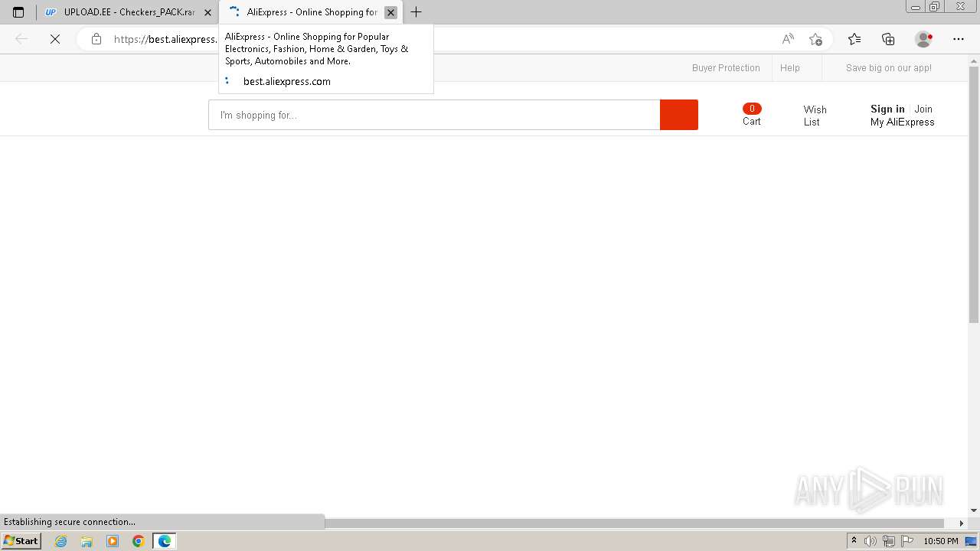Open the tab actions menu icon
The height and width of the screenshot is (551, 980).
click(x=18, y=12)
